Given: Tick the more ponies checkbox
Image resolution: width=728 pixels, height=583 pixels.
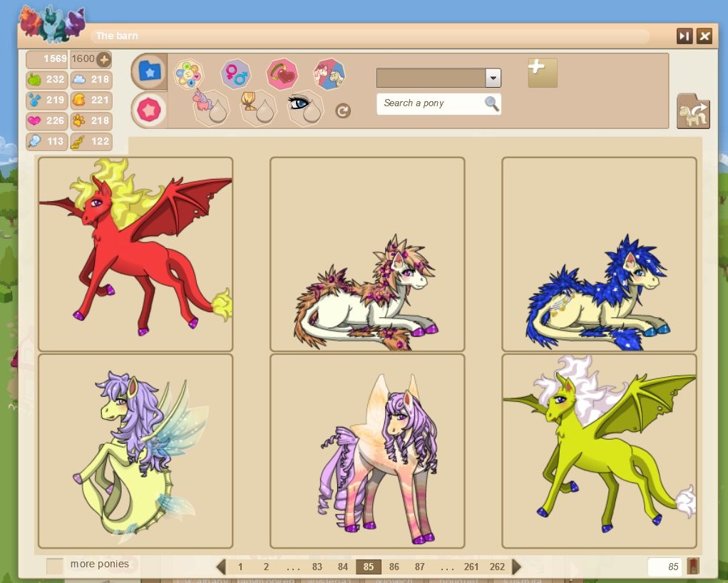Looking at the screenshot, I should 55,566.
